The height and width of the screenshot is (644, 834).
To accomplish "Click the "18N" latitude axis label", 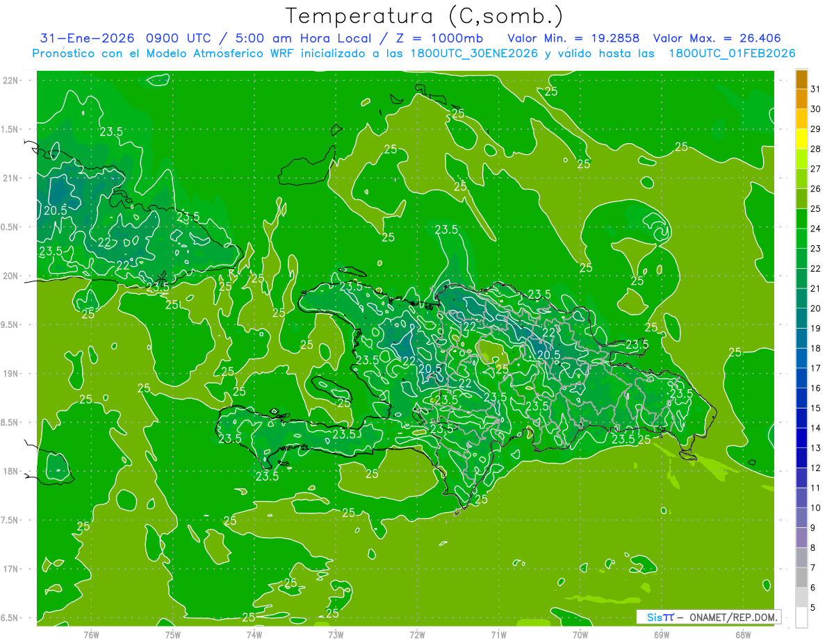I will point(10,471).
